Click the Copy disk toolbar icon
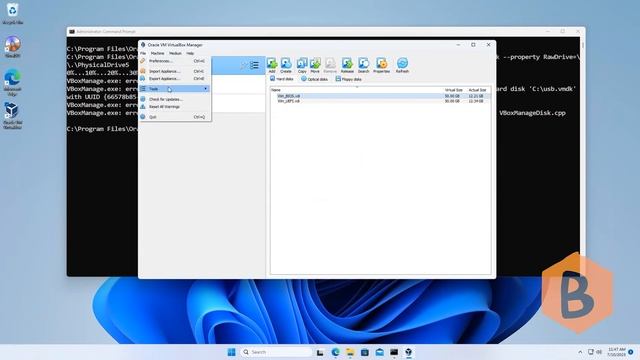The image size is (640, 360). (x=302, y=65)
